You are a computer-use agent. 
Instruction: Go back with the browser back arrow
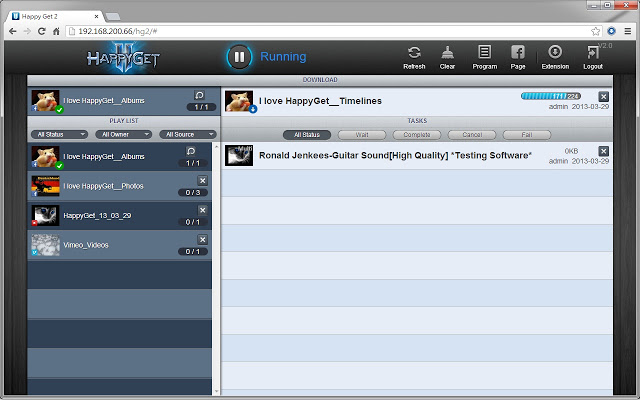pos(13,31)
